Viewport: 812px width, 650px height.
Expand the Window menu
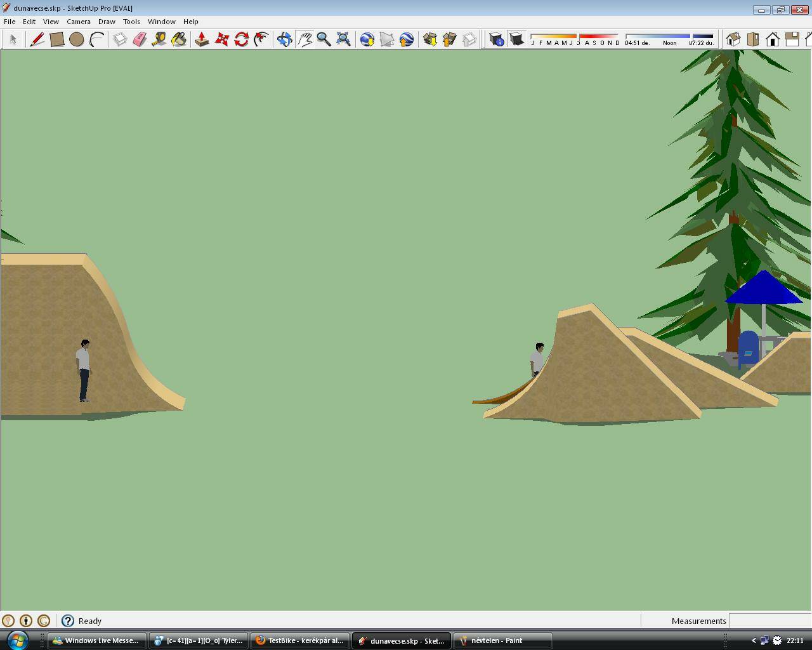161,22
